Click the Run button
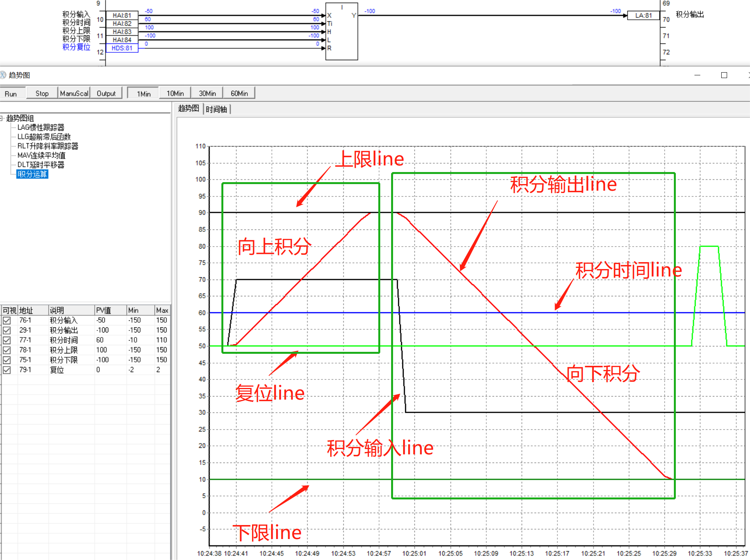This screenshot has width=750, height=560. coord(11,94)
